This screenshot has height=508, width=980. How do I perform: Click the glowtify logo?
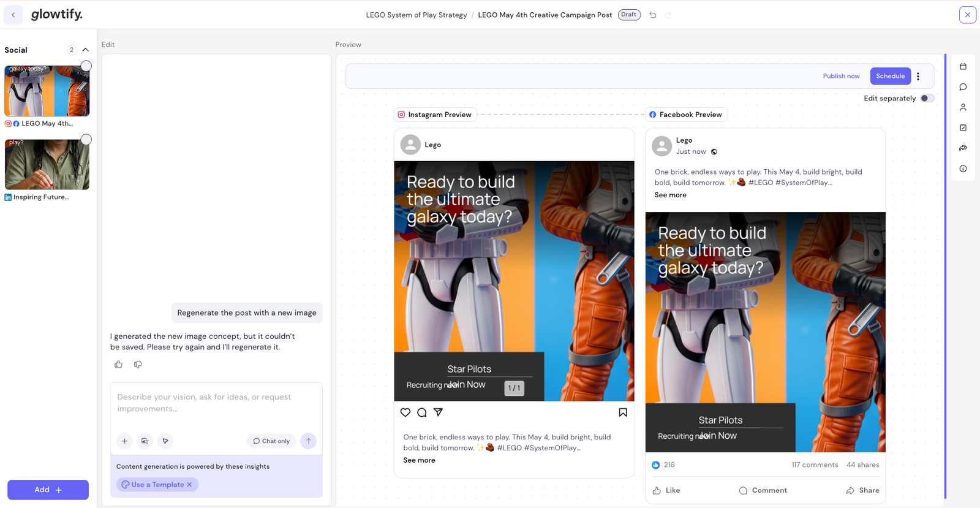coord(56,14)
